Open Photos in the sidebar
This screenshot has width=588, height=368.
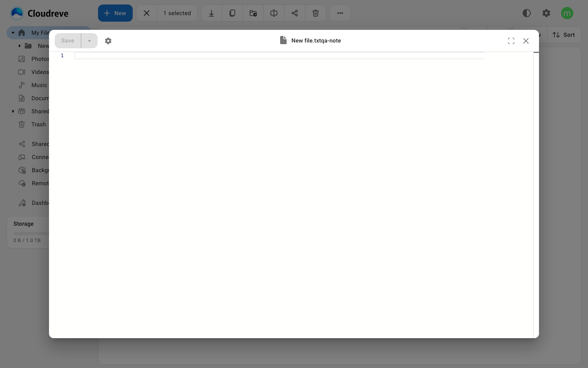coord(29,59)
